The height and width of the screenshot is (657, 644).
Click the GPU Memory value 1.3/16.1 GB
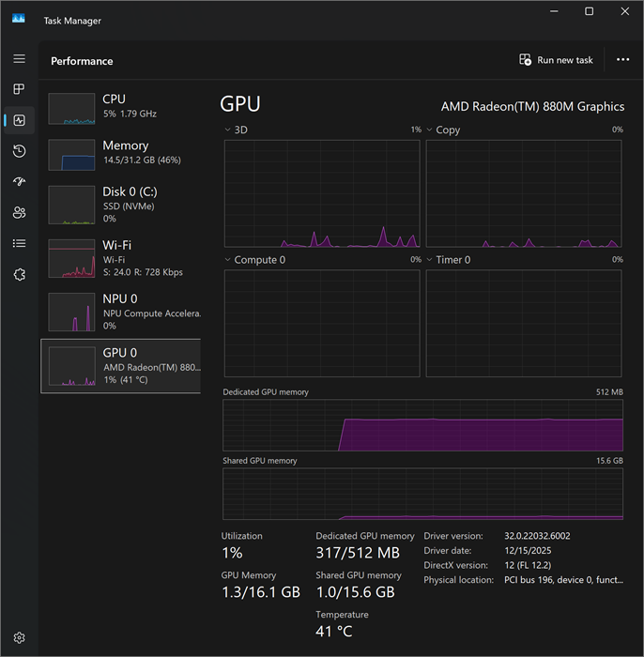(x=261, y=592)
